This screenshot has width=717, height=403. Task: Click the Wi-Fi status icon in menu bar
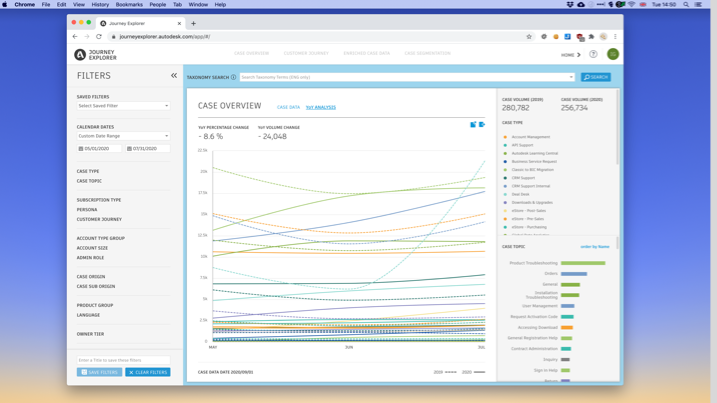click(631, 5)
